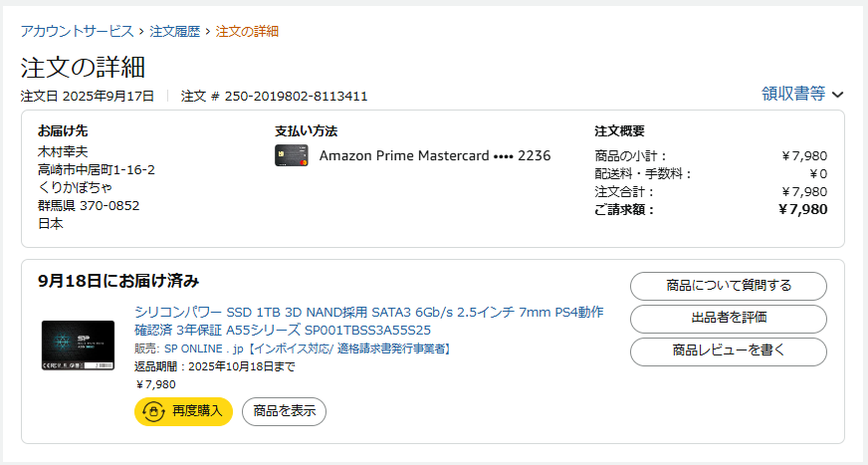
Task: Click the chevron arrow beside 領収書等
Action: click(x=837, y=95)
